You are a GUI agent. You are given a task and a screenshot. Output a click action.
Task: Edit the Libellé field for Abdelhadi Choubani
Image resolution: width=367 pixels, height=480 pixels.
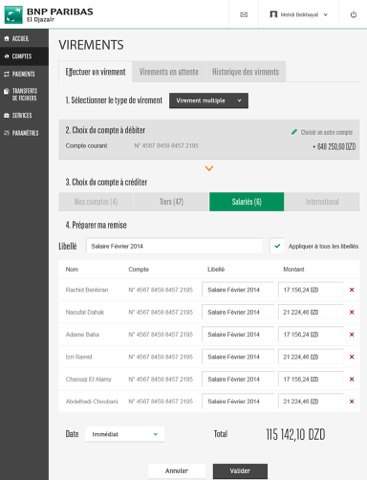pos(238,402)
